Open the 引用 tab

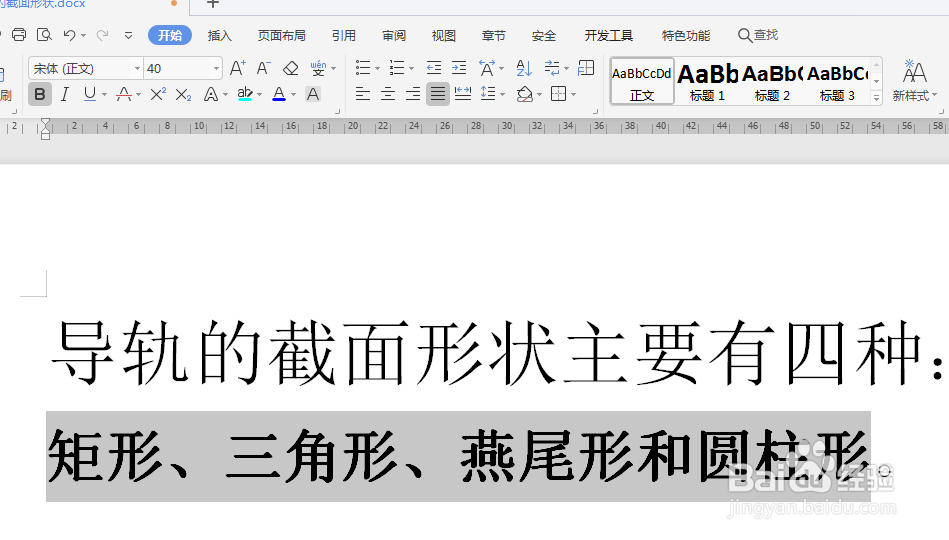pos(344,36)
